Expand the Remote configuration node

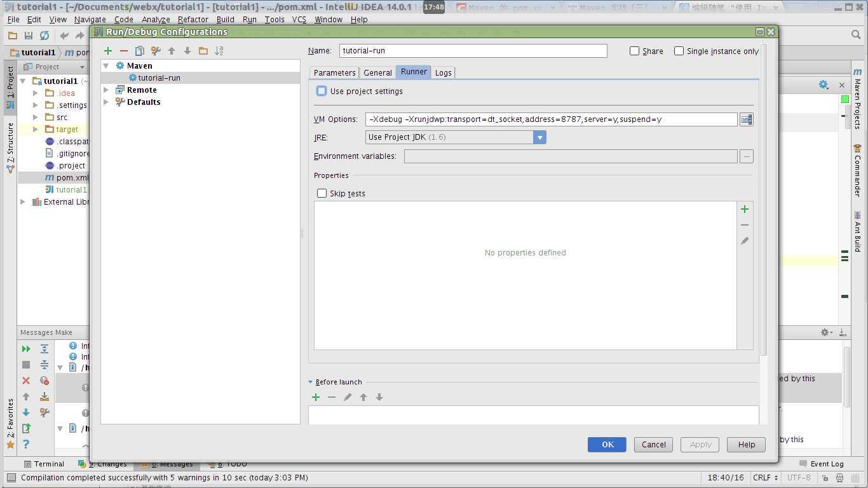(x=106, y=90)
